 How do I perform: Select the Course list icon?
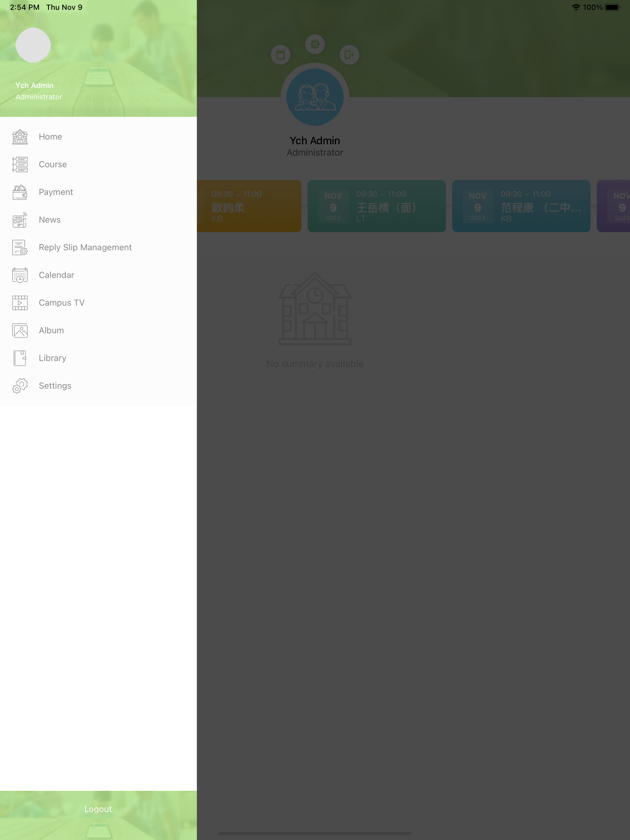point(20,164)
